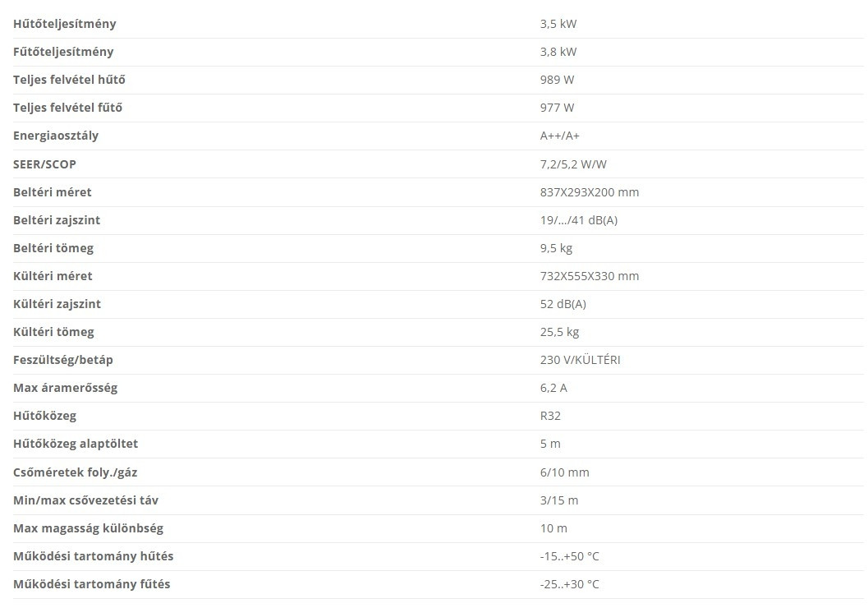The height and width of the screenshot is (608, 868).
Task: Select the -25..+30 °C heating range value
Action: (x=569, y=584)
